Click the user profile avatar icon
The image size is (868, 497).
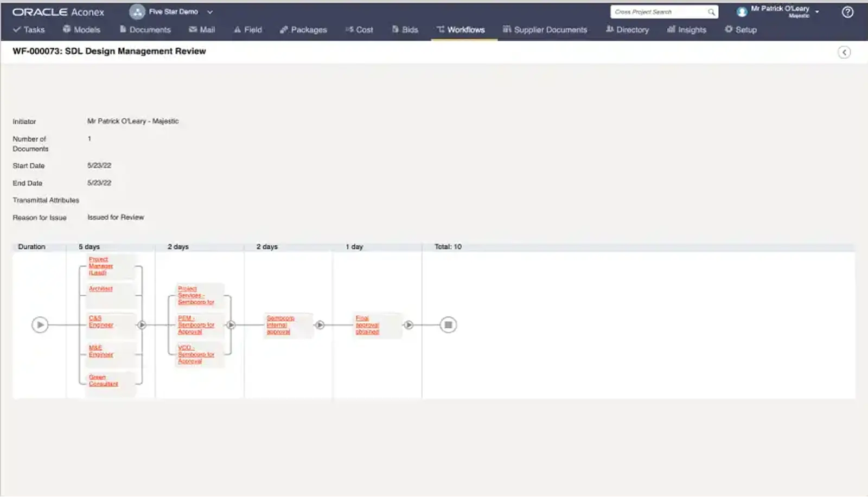(x=742, y=12)
